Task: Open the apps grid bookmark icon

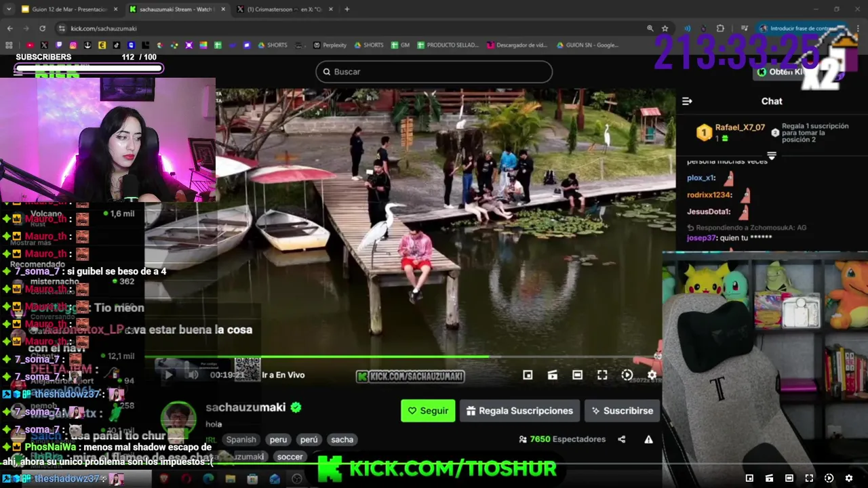Action: pyautogui.click(x=9, y=45)
